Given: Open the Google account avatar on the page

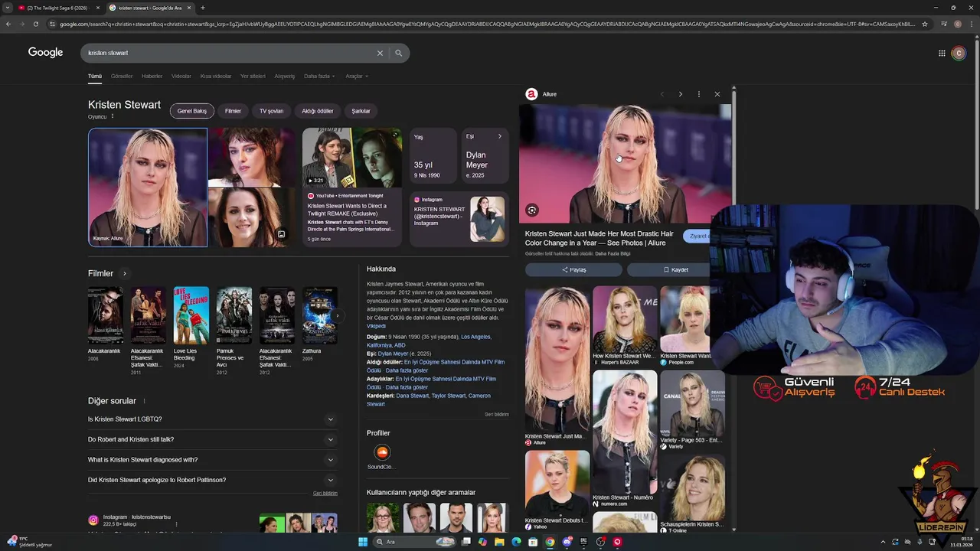Looking at the screenshot, I should pos(959,53).
